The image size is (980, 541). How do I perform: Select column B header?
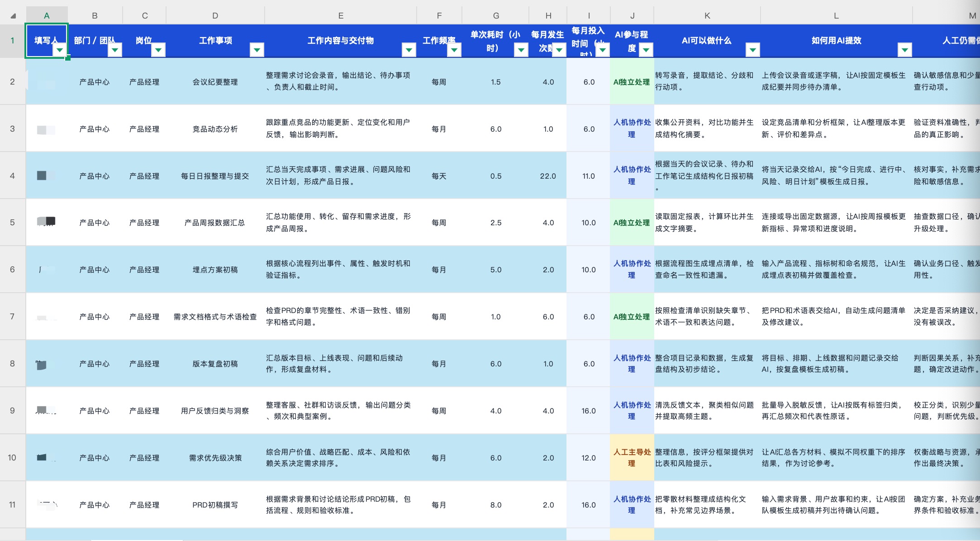click(95, 15)
